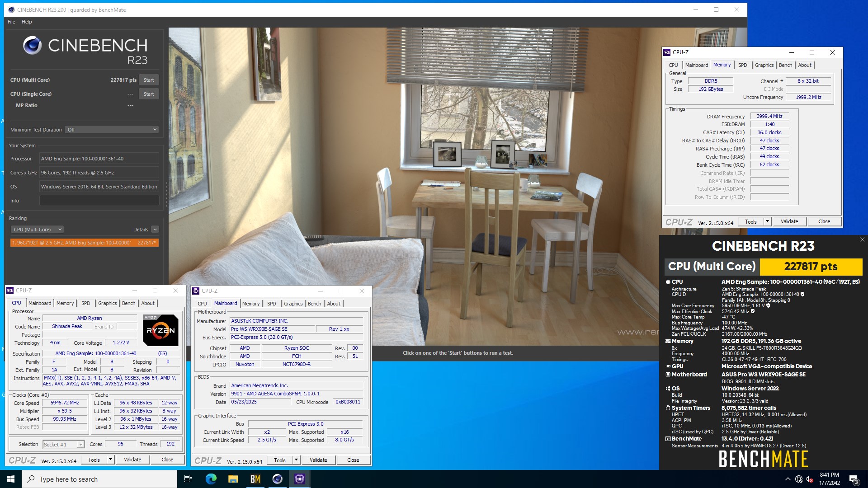868x488 pixels.
Task: Open Task View
Action: [x=188, y=479]
